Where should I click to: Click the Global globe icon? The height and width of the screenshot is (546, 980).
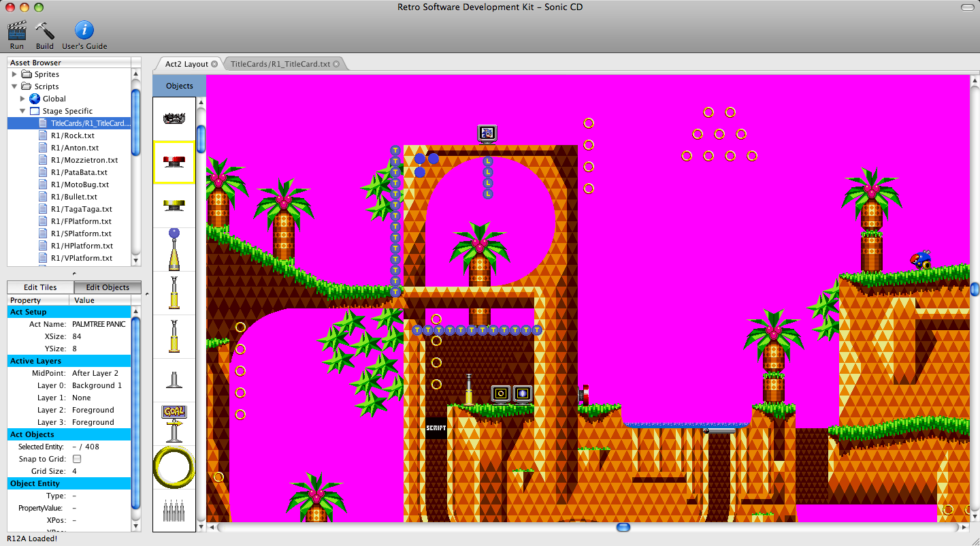[35, 99]
